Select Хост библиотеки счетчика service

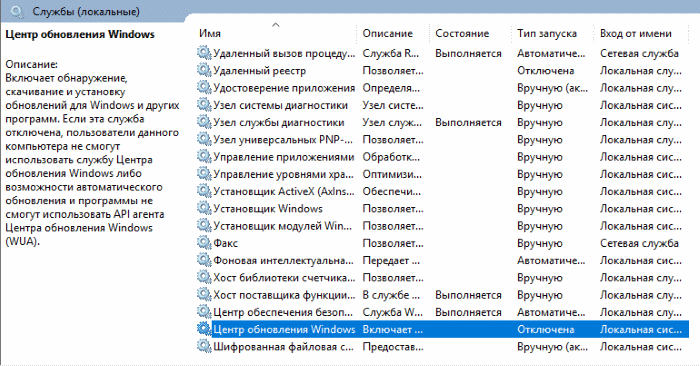tap(284, 278)
